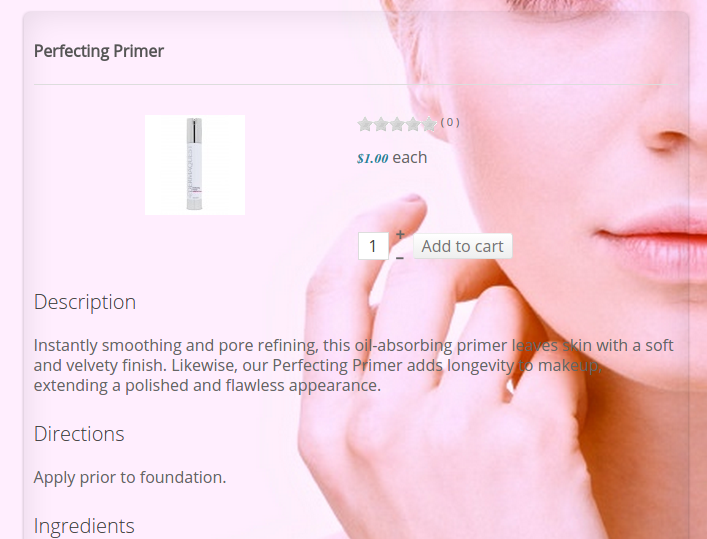Give a three-star rating
Viewport: 707px width, 539px height.
coord(397,124)
